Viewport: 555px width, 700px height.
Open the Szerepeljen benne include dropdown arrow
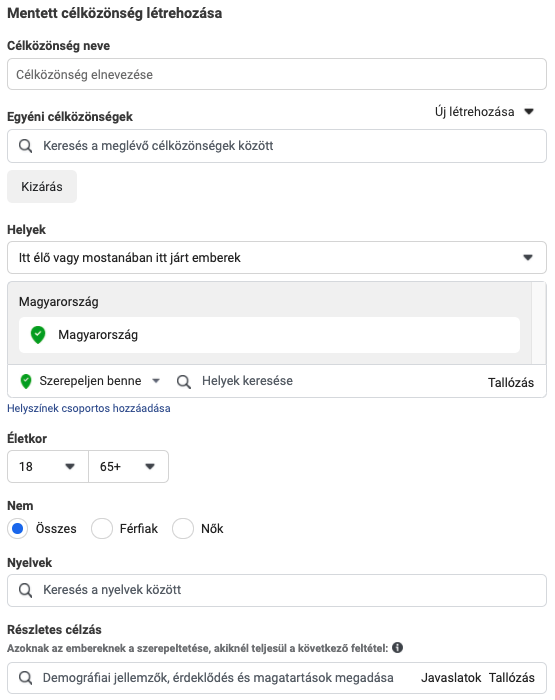pyautogui.click(x=156, y=381)
